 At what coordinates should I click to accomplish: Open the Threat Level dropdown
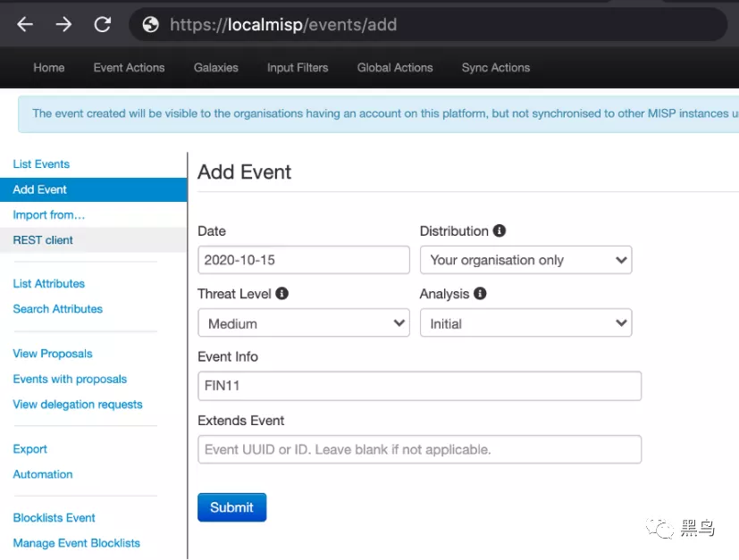click(x=303, y=323)
